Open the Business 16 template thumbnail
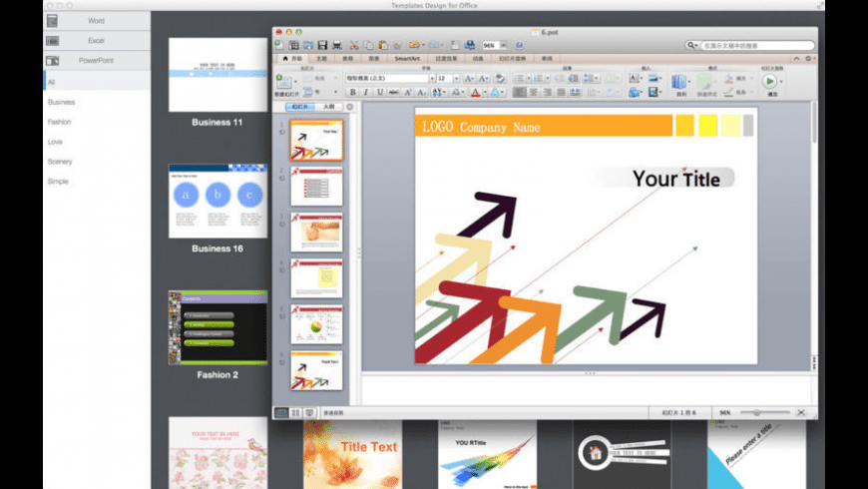This screenshot has width=868, height=489. [217, 201]
